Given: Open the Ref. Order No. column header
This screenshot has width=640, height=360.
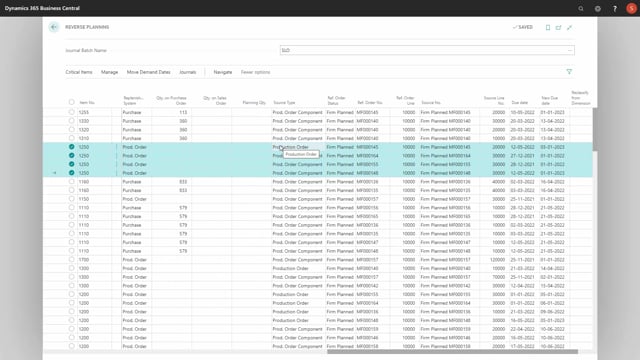Looking at the screenshot, I should coord(370,103).
